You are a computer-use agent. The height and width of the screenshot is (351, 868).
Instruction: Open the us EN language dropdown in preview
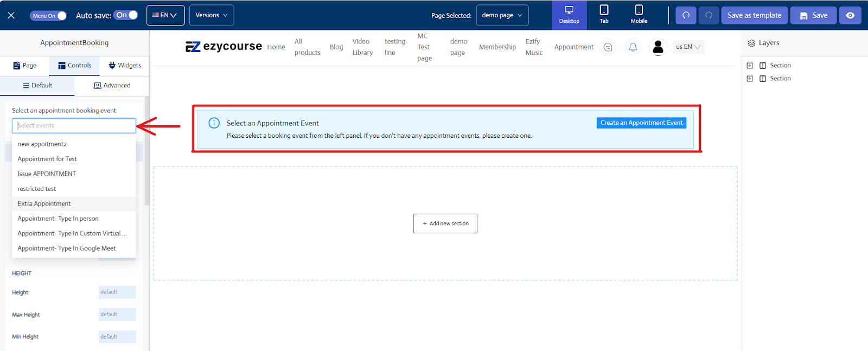point(688,47)
